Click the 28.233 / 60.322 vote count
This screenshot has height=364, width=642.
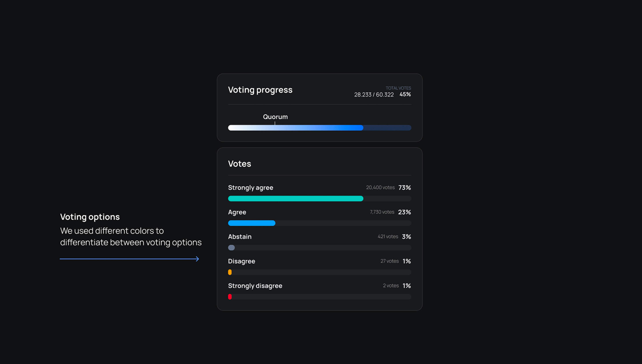click(x=374, y=95)
